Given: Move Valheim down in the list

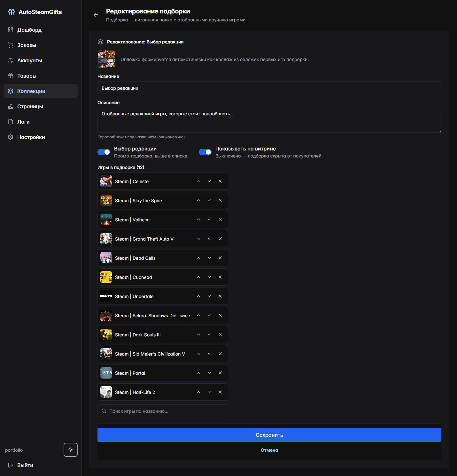Looking at the screenshot, I should [x=209, y=219].
